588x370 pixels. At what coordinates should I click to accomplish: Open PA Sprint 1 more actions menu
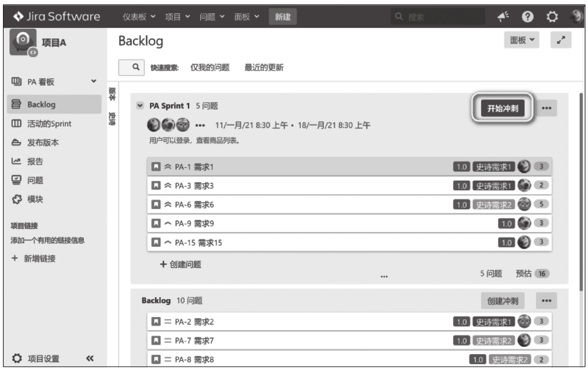546,108
